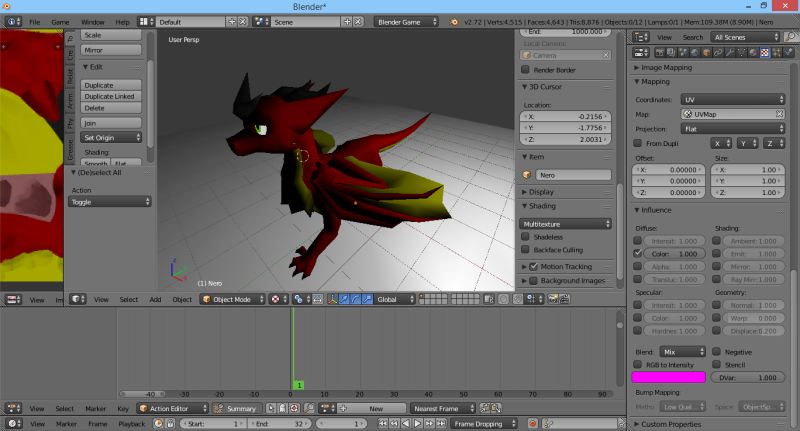Enable the RGB to Intensity checkbox

tap(637, 365)
